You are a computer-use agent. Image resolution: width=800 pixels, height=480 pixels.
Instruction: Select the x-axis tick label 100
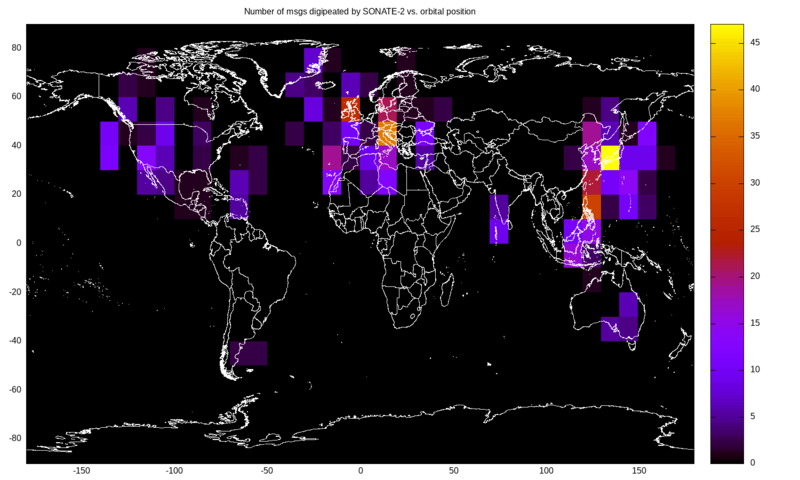point(546,470)
